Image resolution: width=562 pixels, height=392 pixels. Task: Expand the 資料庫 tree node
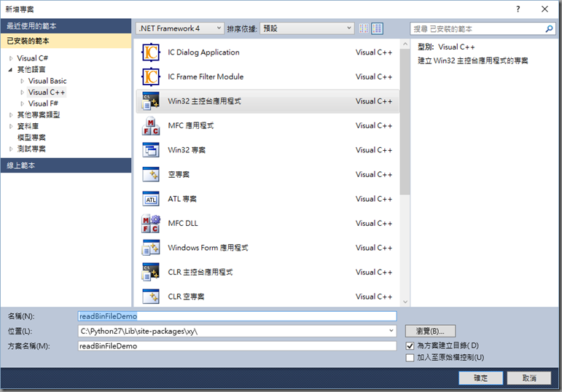[x=11, y=126]
